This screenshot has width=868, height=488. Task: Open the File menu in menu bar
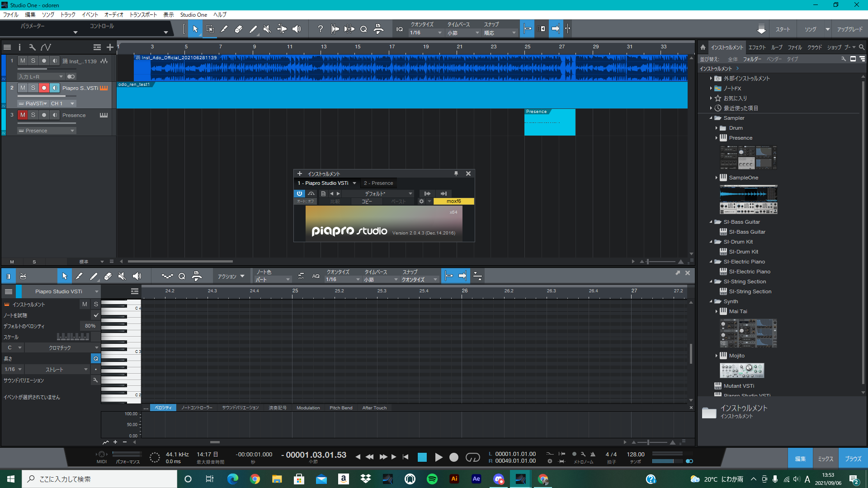click(11, 14)
